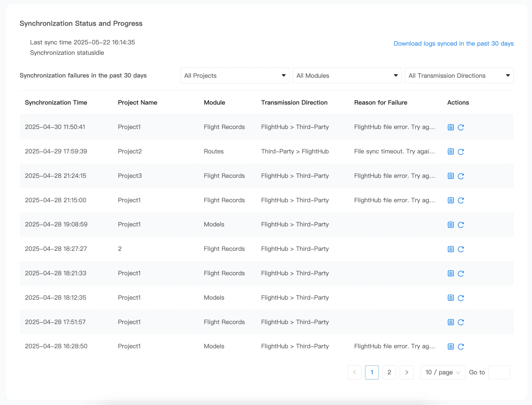Click the Project3 project name cell
The width and height of the screenshot is (532, 405).
point(130,176)
